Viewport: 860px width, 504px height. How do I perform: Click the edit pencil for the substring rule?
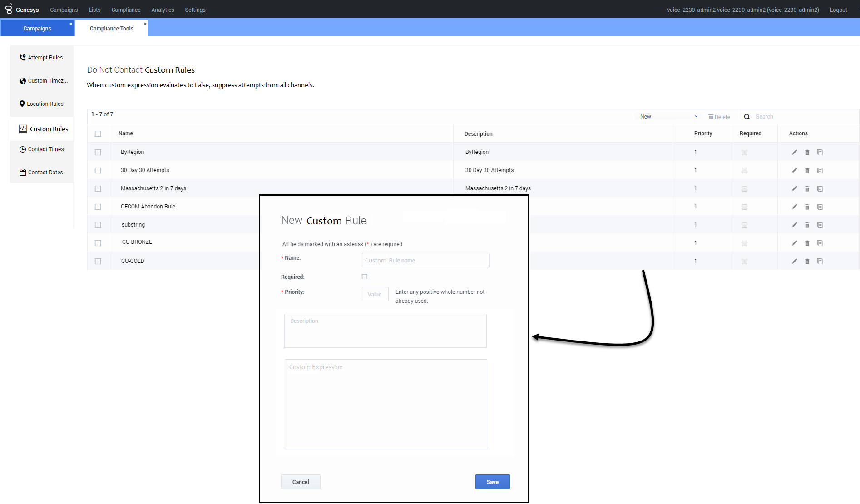point(794,225)
